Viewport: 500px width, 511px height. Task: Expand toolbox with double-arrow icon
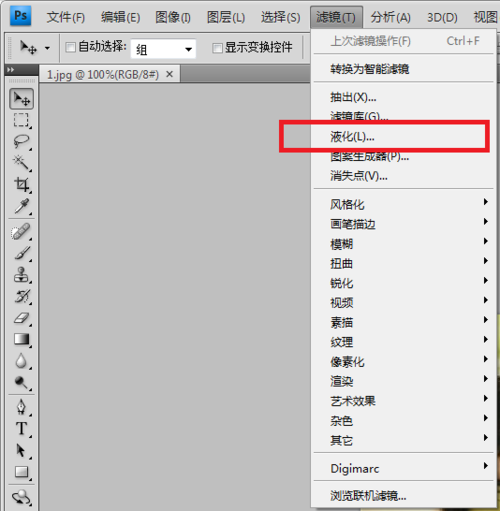pos(11,70)
